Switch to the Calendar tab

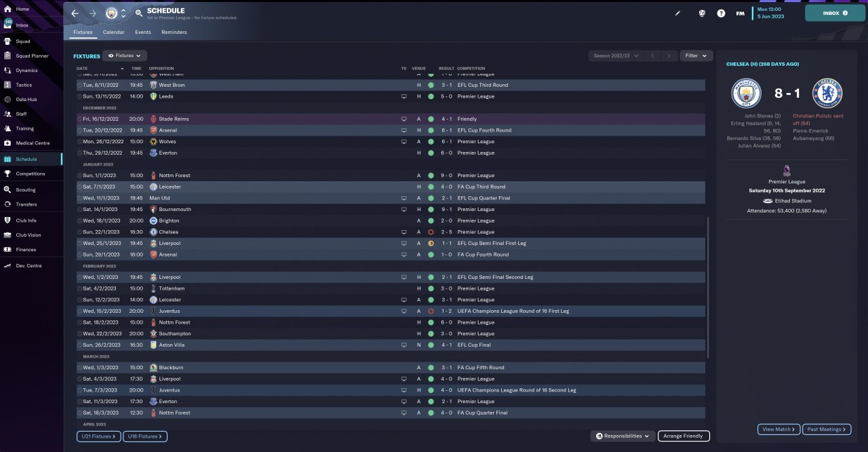pos(113,32)
